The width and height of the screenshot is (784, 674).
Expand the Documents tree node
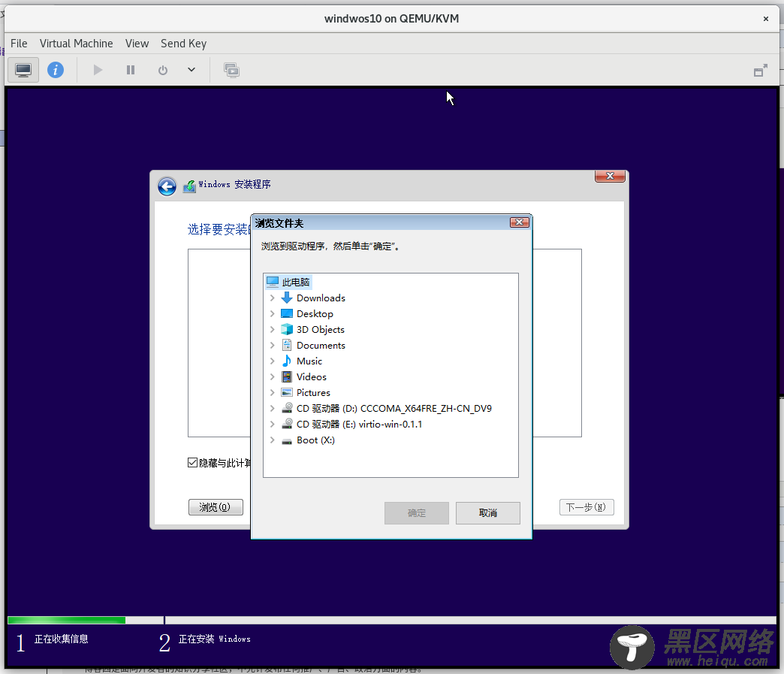(272, 345)
